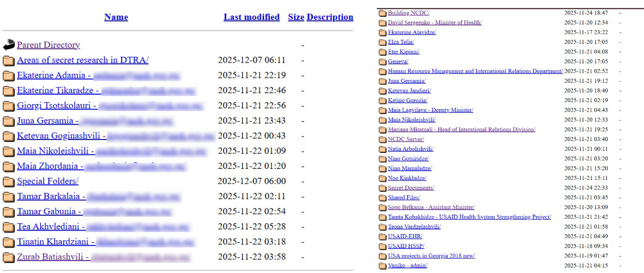This screenshot has height=273, width=644.
Task: Open the Parent Directory link
Action: [48, 45]
